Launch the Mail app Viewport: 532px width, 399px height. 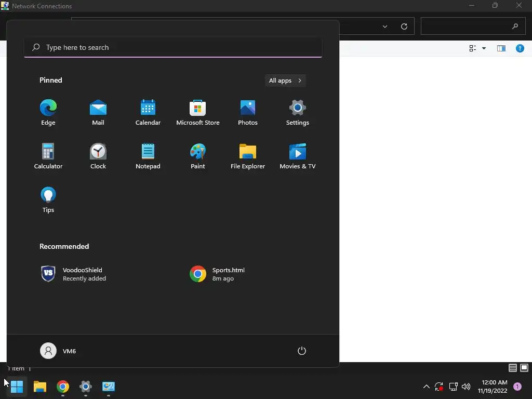98,113
